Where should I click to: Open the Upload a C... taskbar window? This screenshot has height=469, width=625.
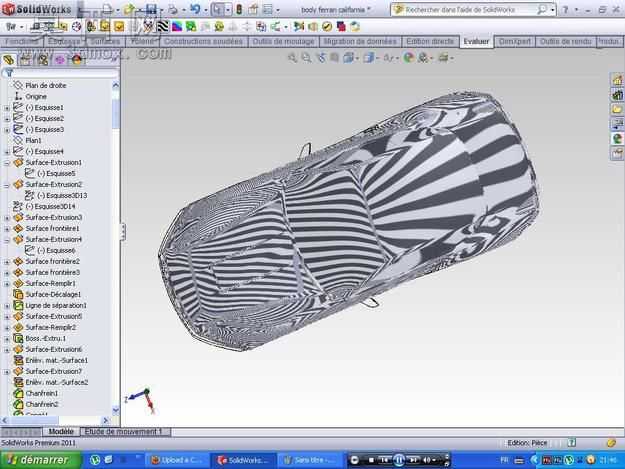coord(177,460)
